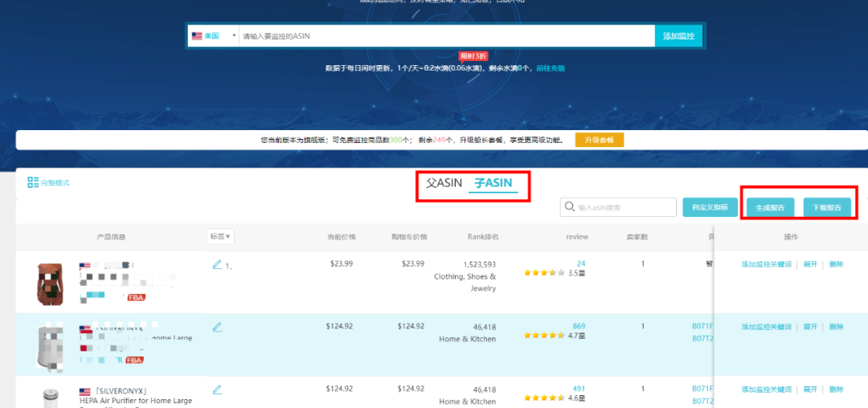Click the pencil edit icon in the 869 reviews row
This screenshot has width=868, height=408.
(217, 328)
